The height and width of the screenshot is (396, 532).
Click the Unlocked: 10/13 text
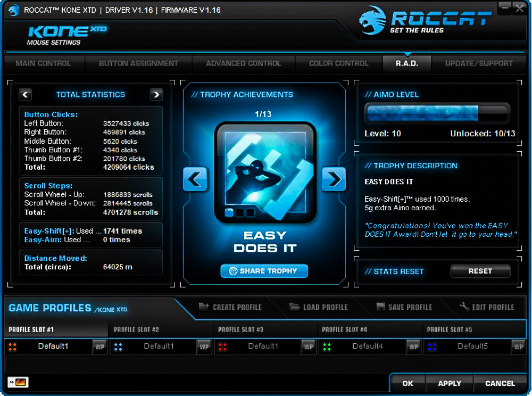click(x=483, y=134)
